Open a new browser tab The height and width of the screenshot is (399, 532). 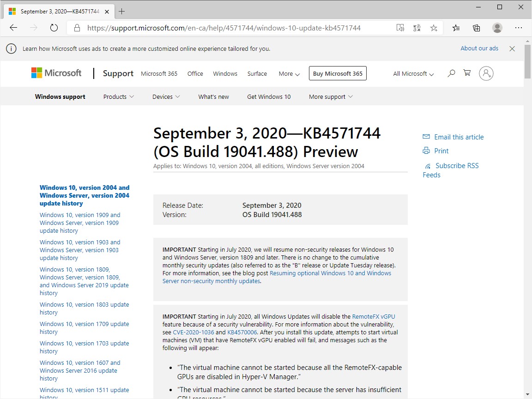tap(122, 11)
